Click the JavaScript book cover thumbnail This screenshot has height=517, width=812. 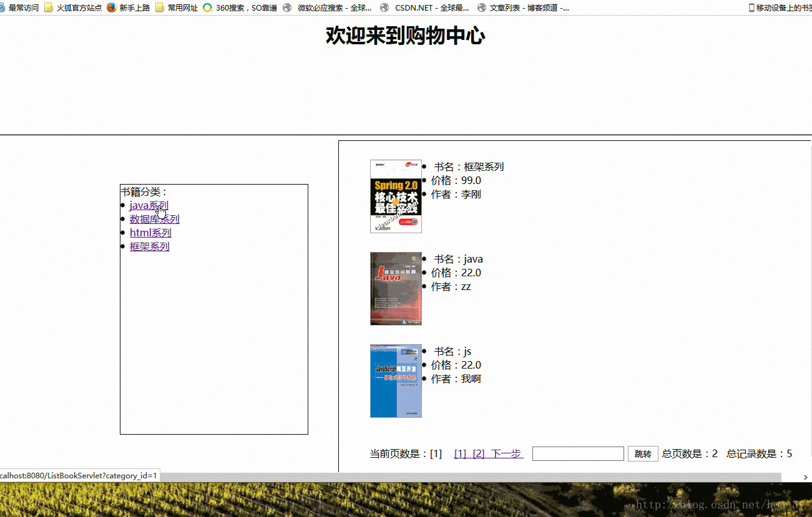pos(396,380)
